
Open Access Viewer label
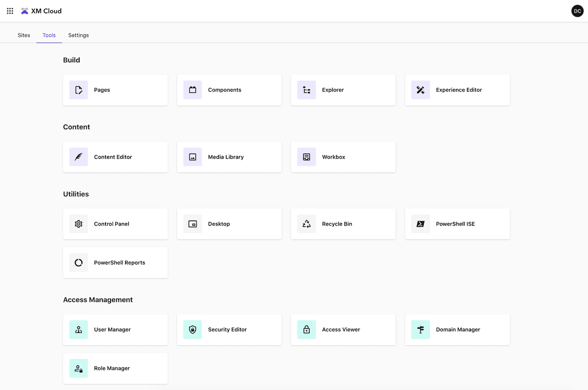(341, 330)
